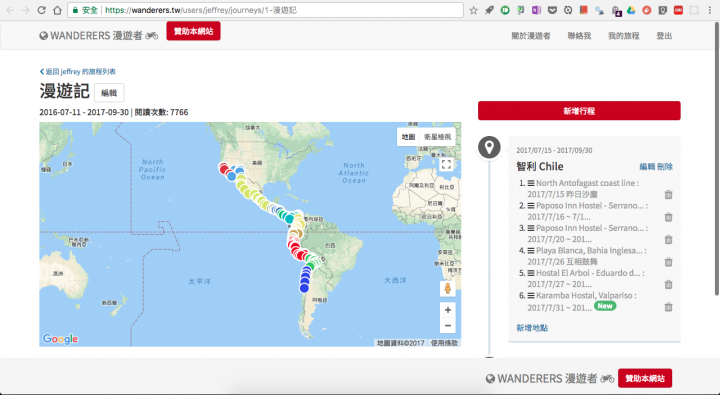Open 關於漫遊者 in the navigation bar

(531, 36)
